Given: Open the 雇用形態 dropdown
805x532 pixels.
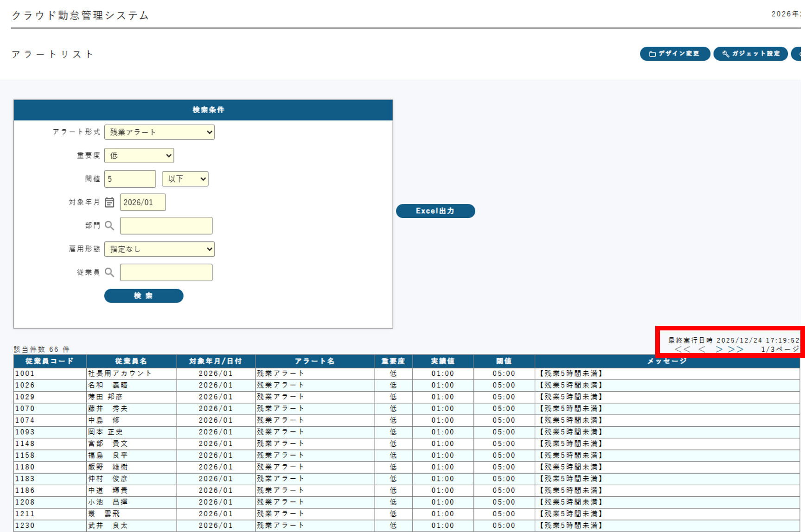Looking at the screenshot, I should (x=160, y=249).
